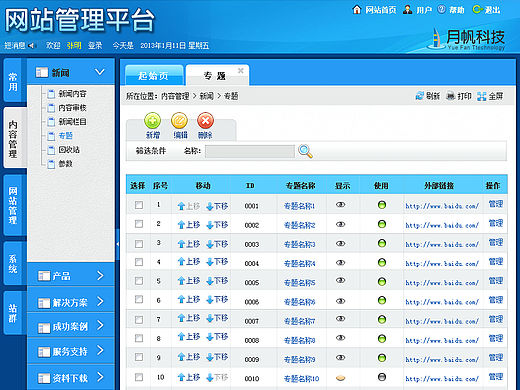Click the green 新增 add icon

[153, 121]
